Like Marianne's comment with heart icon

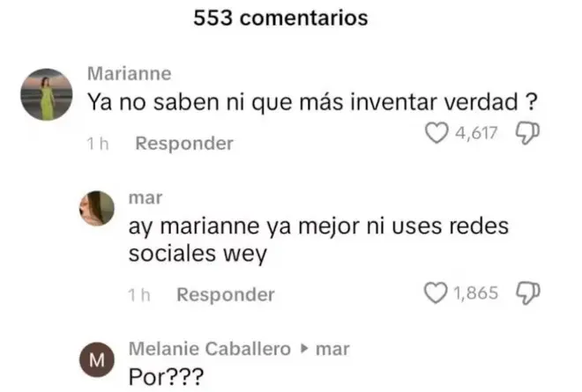click(x=436, y=133)
